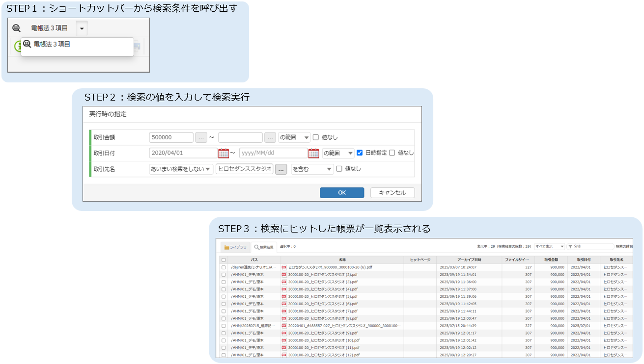Expand the shortcut bar dropdown arrow
Screen dimensions: 644x364
82,28
